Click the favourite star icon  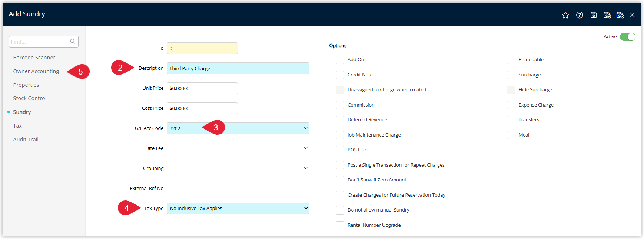pyautogui.click(x=565, y=15)
